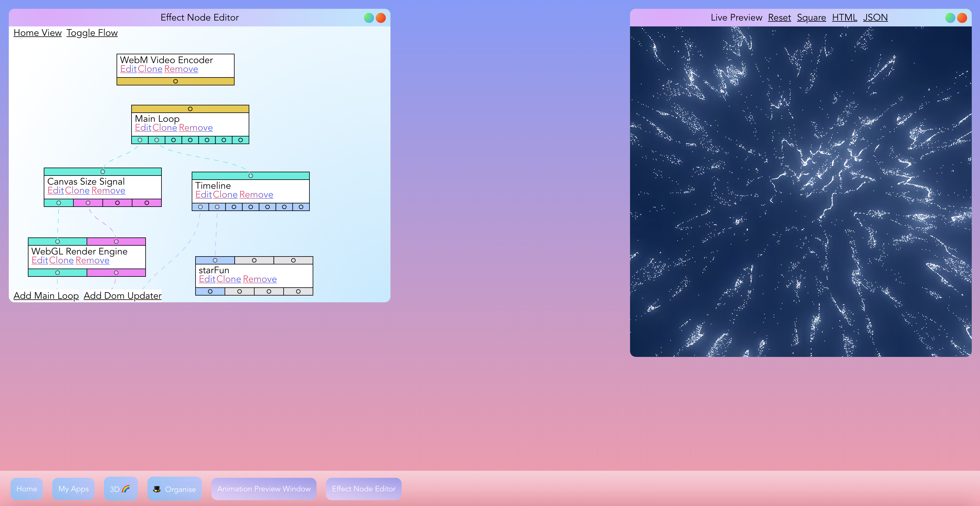This screenshot has width=980, height=506.
Task: Click the Canvas Size Signal pink output swatch
Action: [x=88, y=203]
